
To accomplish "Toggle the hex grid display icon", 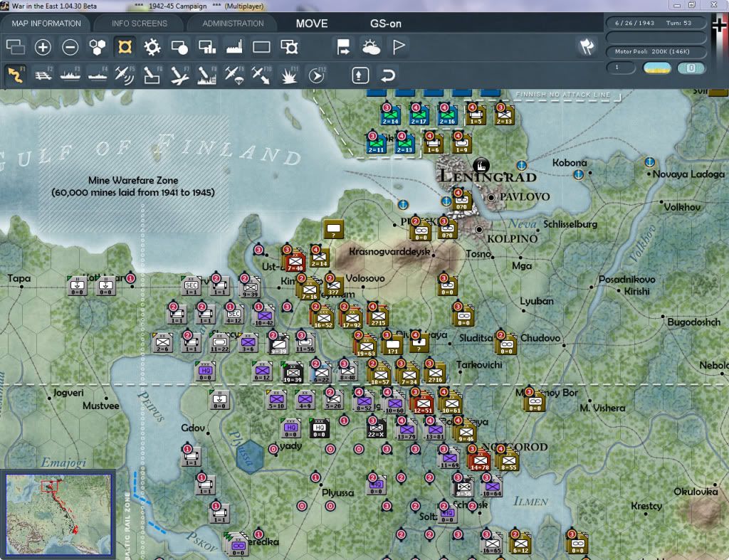I will tap(97, 47).
